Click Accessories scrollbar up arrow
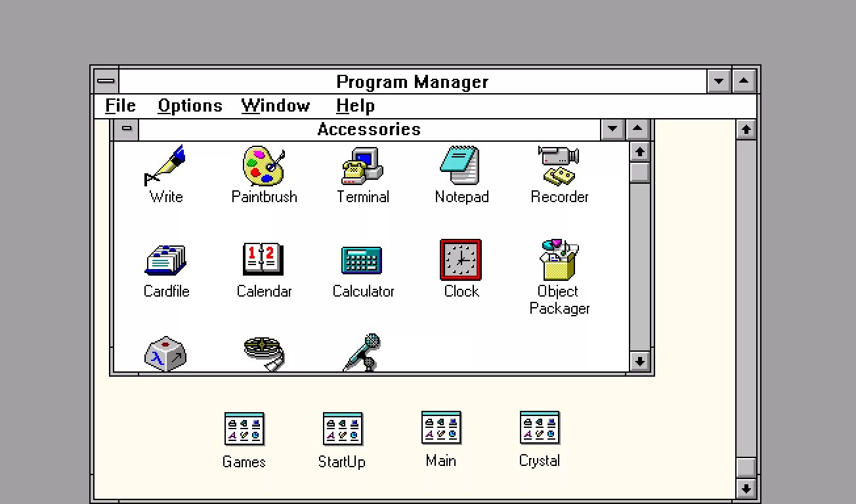The height and width of the screenshot is (504, 856). pos(639,152)
